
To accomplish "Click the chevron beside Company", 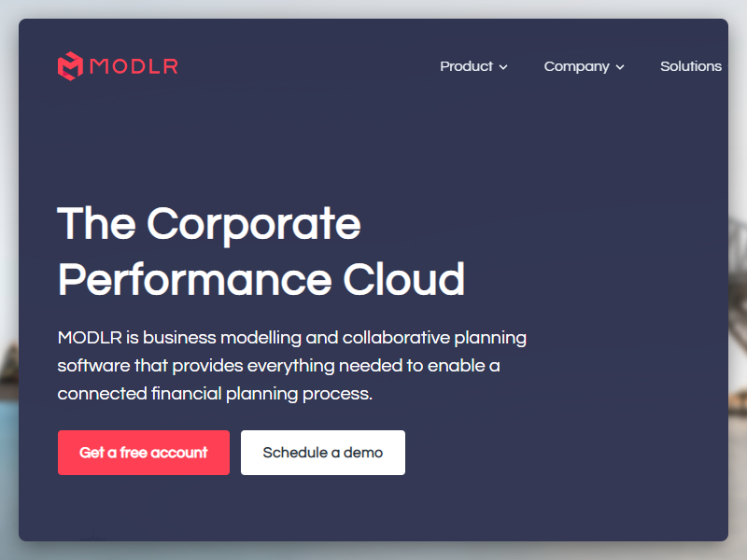I will click(620, 67).
